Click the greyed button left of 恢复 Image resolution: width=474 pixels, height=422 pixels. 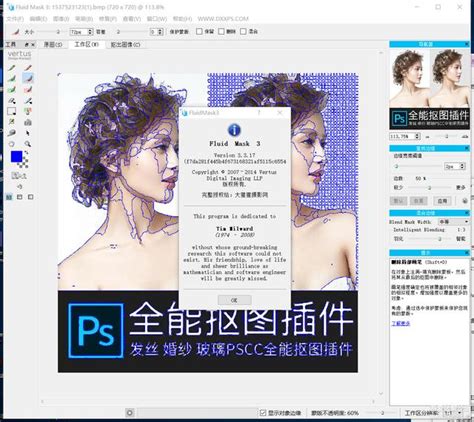point(398,201)
